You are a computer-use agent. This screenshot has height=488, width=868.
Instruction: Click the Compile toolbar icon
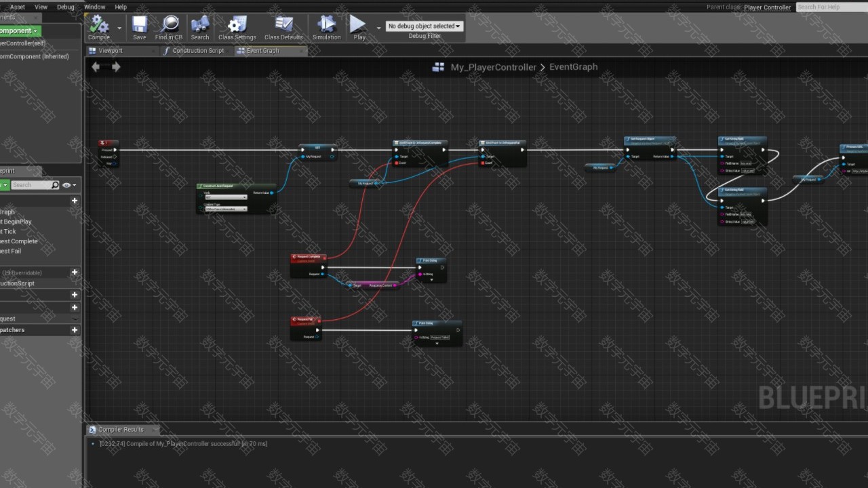(x=99, y=27)
